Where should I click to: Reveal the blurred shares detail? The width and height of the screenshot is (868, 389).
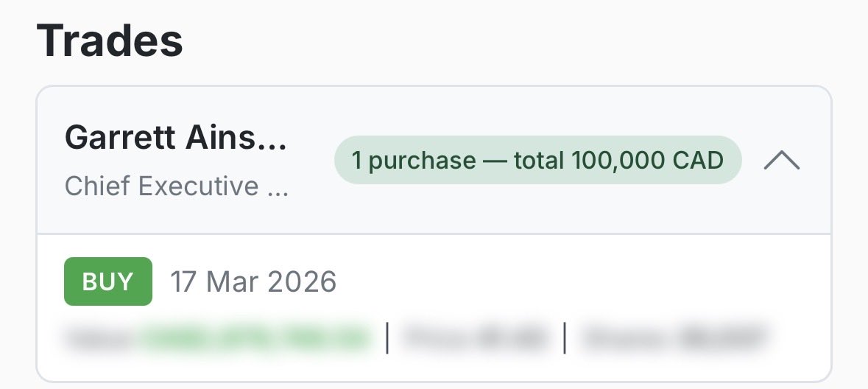click(675, 337)
